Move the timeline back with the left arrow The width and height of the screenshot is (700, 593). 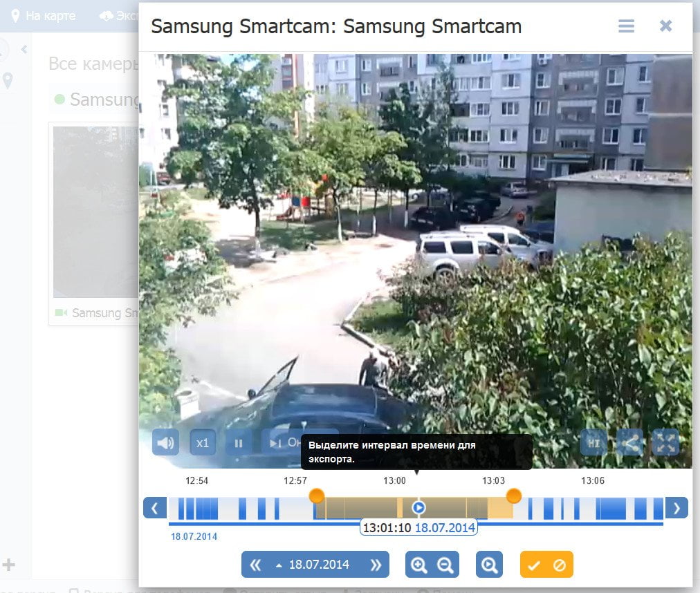coord(155,508)
